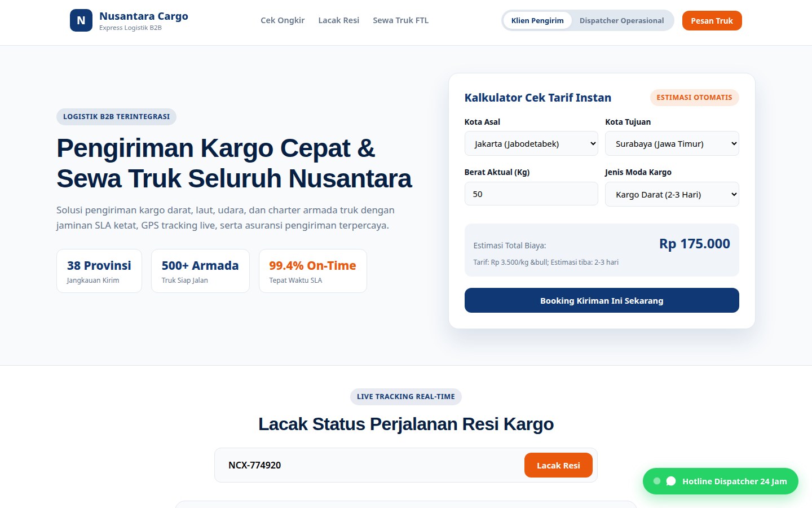
Task: Click Booking Kiriman Ini Sekarang
Action: coord(602,300)
